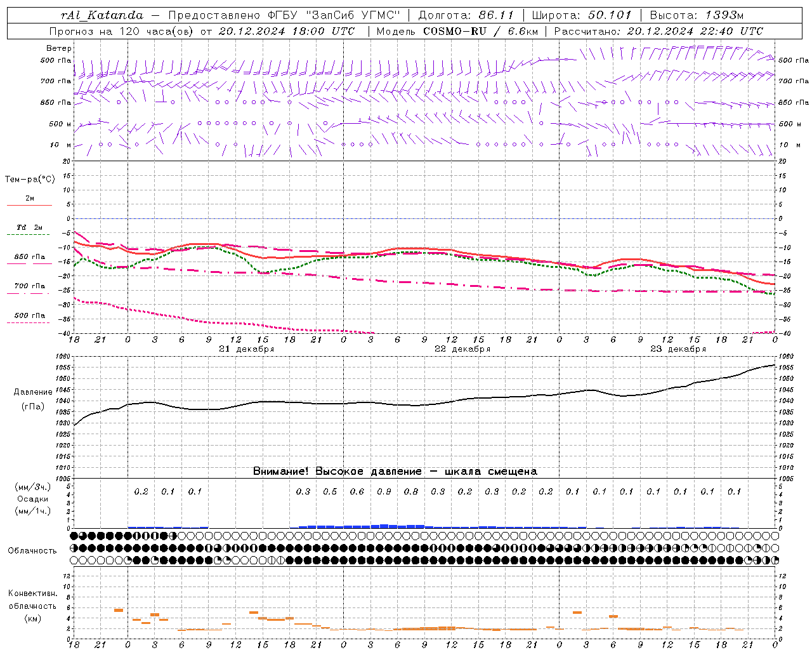Click the 'Td 2м' dew point legend entry
This screenshot has height=650, width=812.
coord(30,227)
